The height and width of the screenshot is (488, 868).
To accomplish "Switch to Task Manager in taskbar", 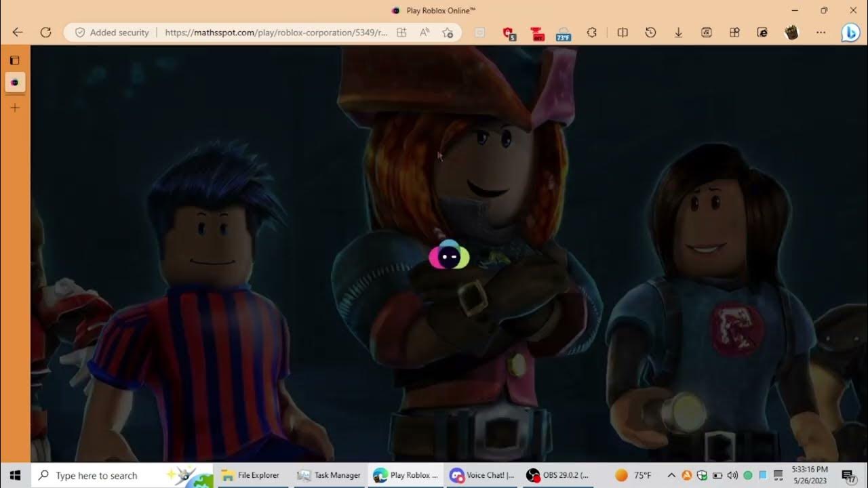I will pos(329,475).
